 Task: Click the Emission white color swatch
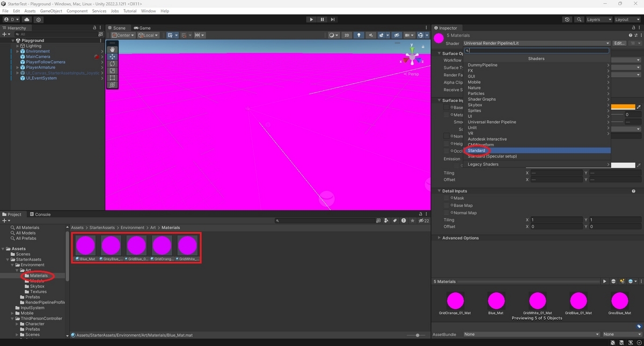623,165
